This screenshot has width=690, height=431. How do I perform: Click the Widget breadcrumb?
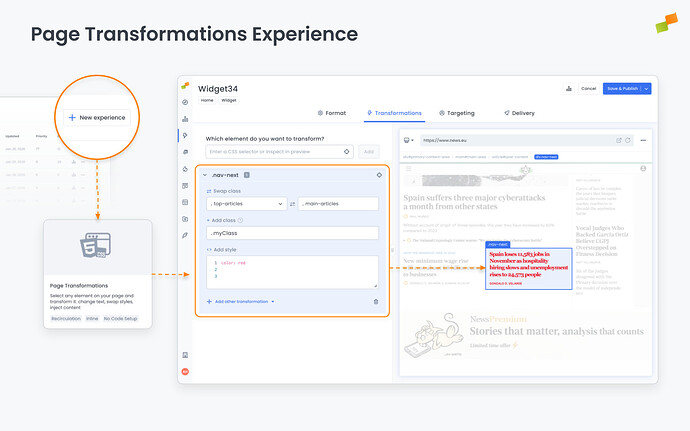tap(229, 100)
